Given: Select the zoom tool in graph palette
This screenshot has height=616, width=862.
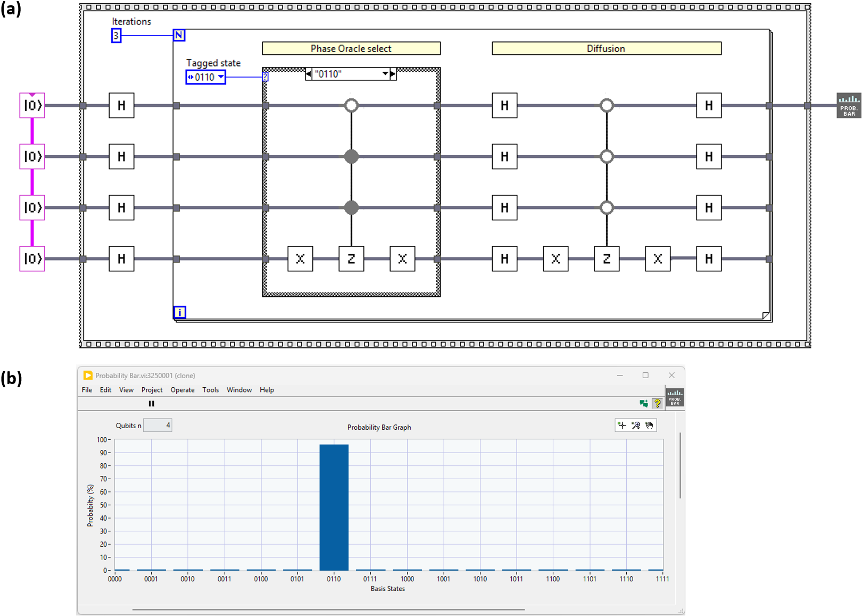Looking at the screenshot, I should tap(636, 425).
